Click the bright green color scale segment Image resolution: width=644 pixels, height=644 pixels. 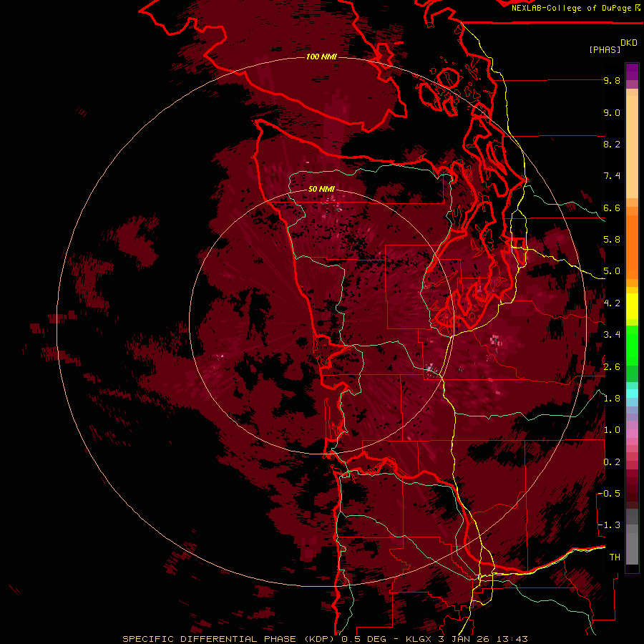(632, 345)
